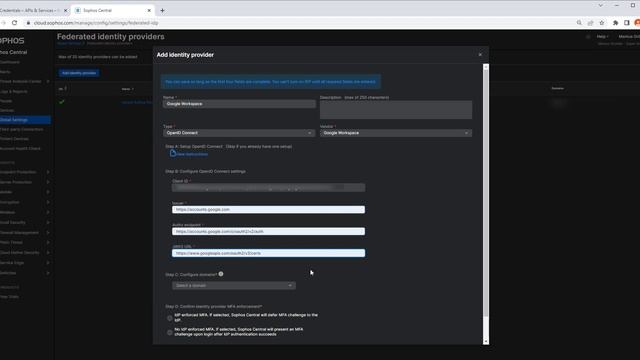Select the No IdP enforced MFA radio option
Image resolution: width=640 pixels, height=360 pixels.
tap(170, 332)
